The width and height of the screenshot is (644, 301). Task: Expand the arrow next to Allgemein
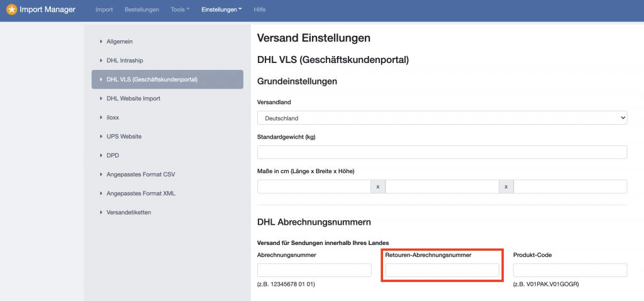tap(101, 42)
